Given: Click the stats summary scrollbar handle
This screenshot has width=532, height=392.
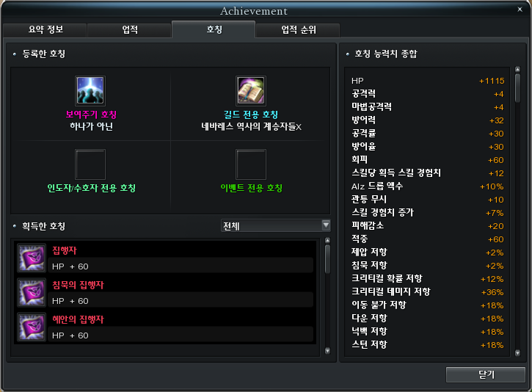Looking at the screenshot, I should (x=517, y=87).
